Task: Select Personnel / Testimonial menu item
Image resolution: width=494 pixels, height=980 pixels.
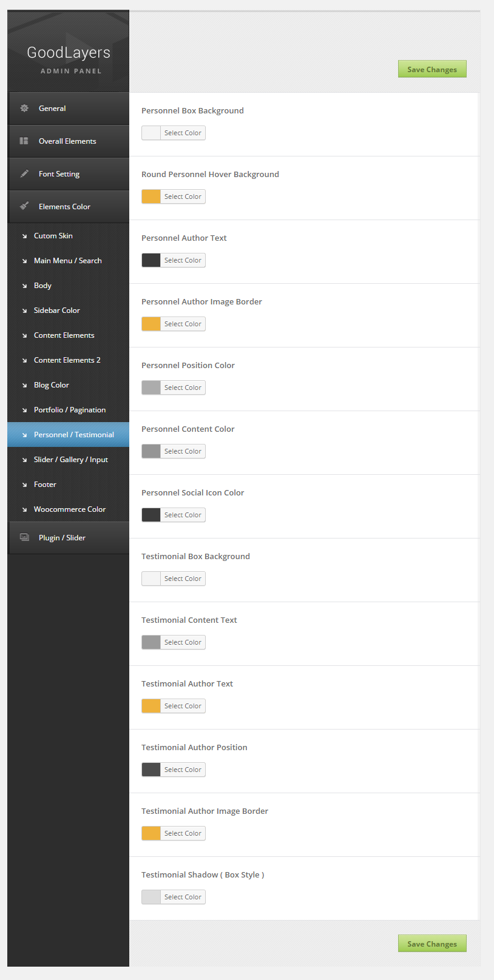Action: click(x=73, y=435)
